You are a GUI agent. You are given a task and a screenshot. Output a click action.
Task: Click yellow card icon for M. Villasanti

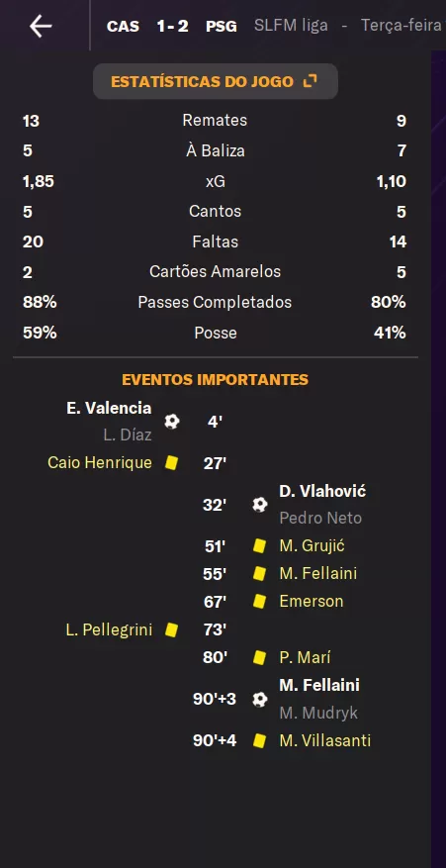click(259, 740)
